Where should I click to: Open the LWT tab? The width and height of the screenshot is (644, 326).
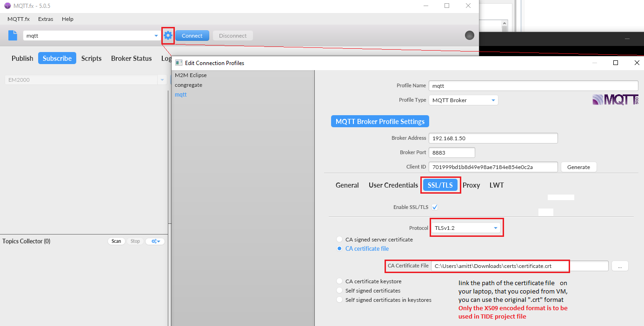[x=497, y=185]
